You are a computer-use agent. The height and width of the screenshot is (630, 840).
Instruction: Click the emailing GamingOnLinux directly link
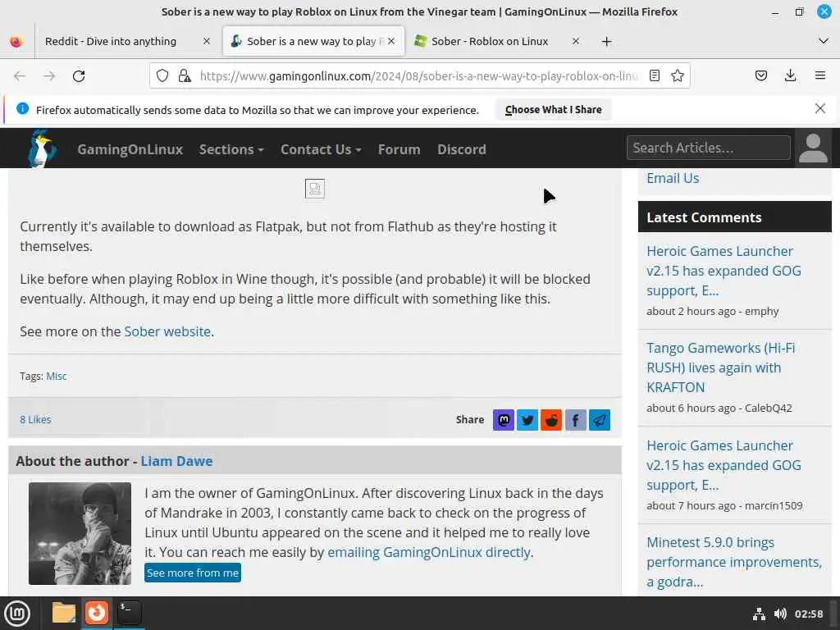[x=429, y=552]
